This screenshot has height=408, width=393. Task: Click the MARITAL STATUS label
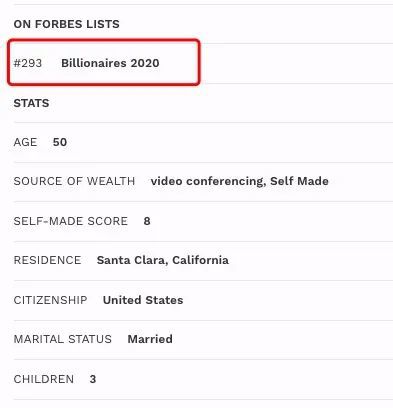coord(63,339)
